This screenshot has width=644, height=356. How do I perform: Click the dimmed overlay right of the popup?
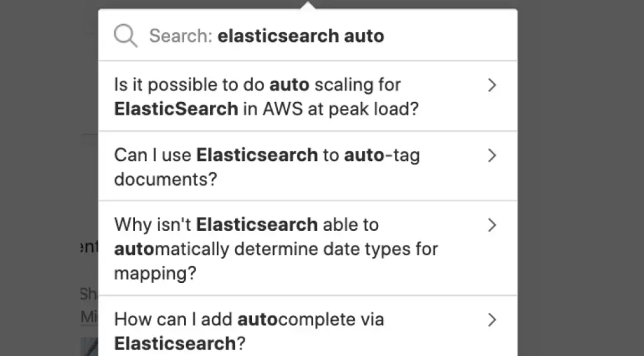pyautogui.click(x=581, y=178)
